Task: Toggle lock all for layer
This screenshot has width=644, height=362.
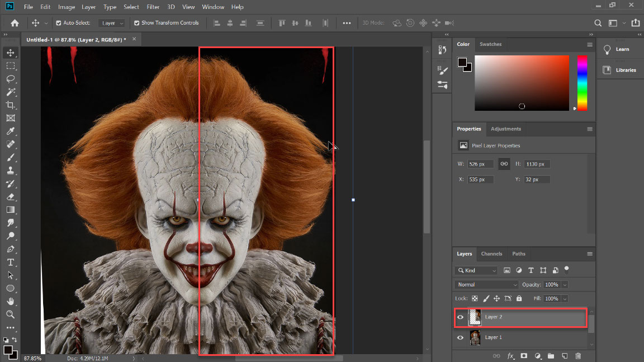Action: pyautogui.click(x=519, y=299)
